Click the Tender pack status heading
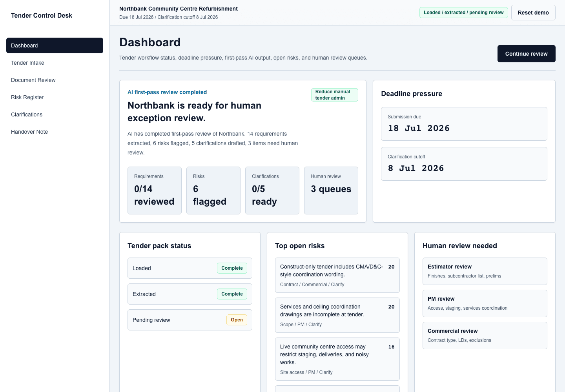 click(x=159, y=246)
